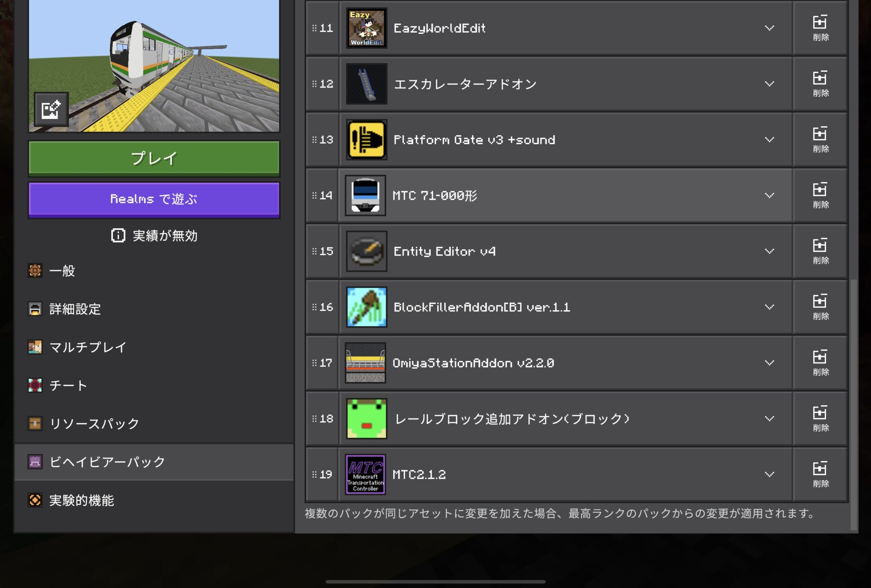Grab the reorder handle for pack 17
This screenshot has width=871, height=588.
314,363
